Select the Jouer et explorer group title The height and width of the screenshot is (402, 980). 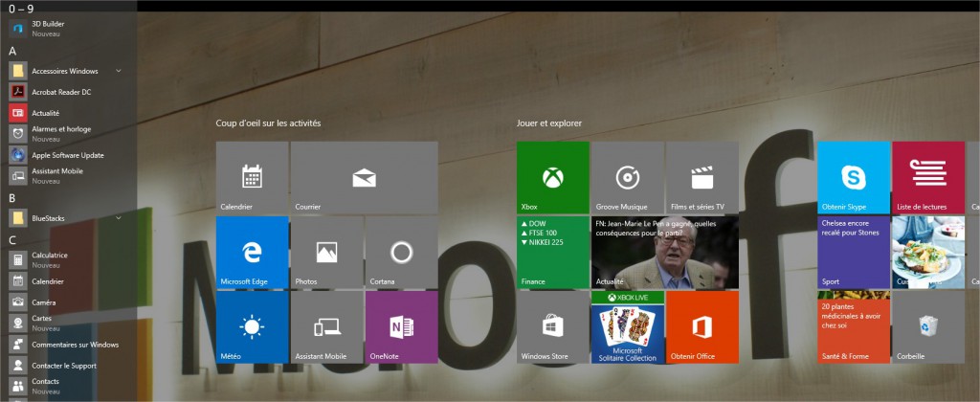tap(548, 123)
